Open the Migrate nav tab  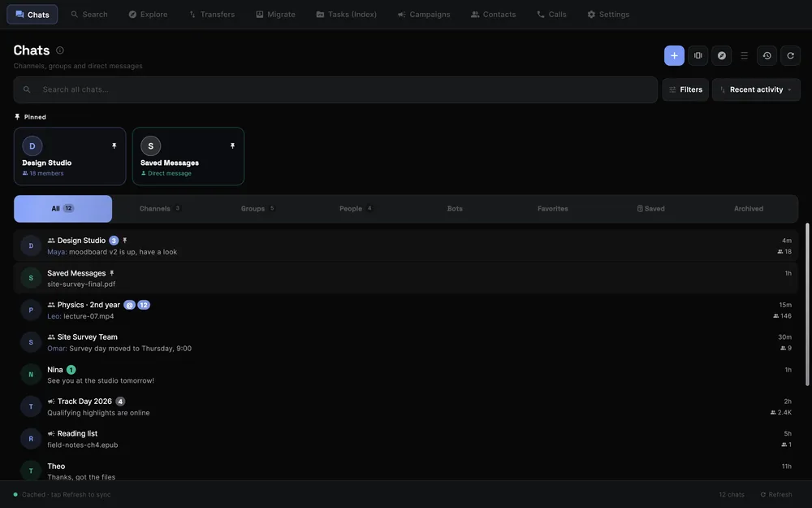tap(275, 15)
